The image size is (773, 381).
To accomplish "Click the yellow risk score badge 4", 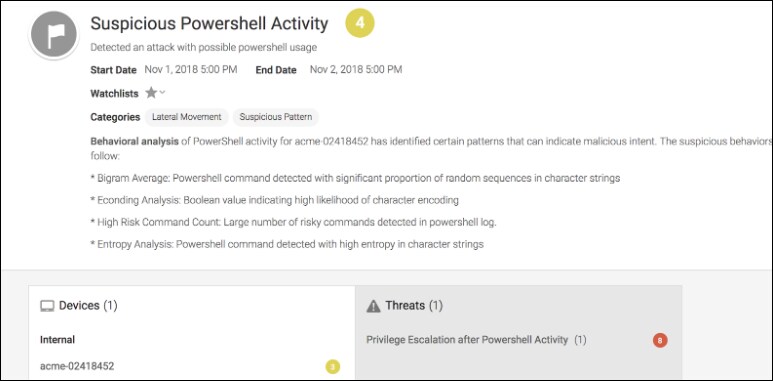I will click(360, 23).
